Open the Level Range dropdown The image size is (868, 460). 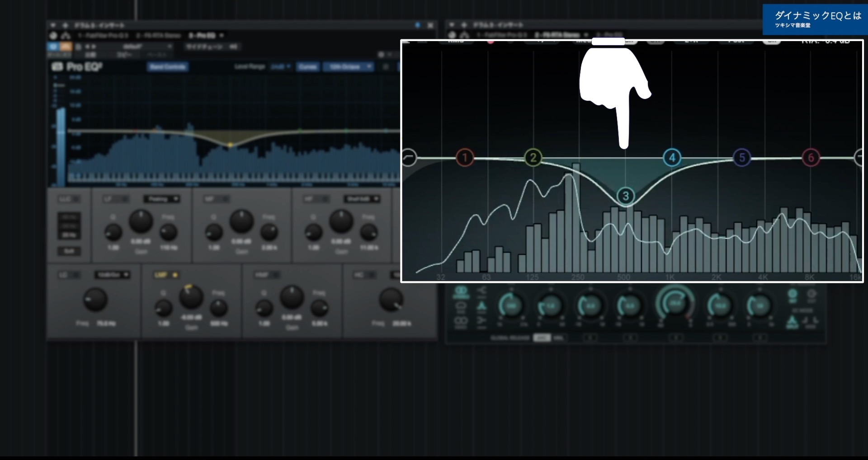280,66
